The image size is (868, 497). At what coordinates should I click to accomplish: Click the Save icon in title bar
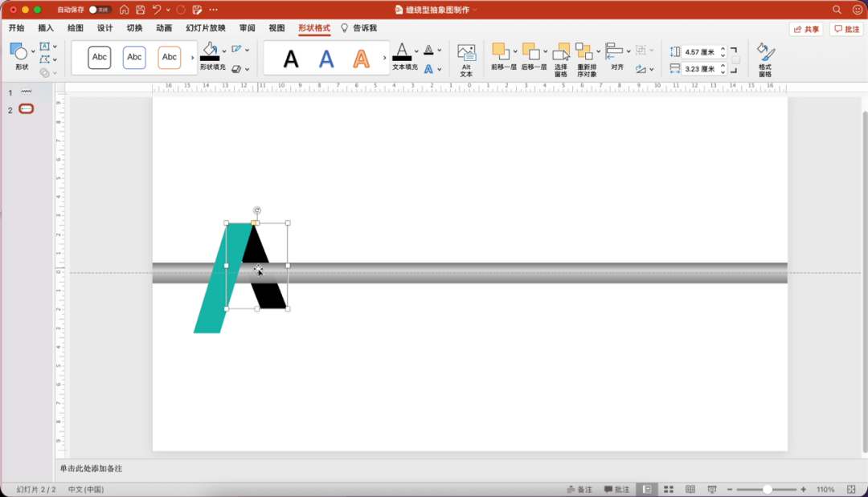pos(141,10)
